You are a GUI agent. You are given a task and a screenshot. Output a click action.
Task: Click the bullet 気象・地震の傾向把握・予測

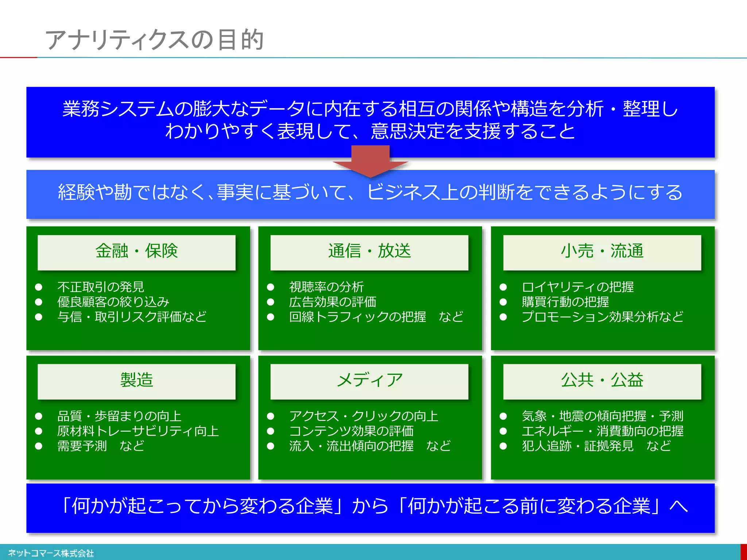[x=603, y=416]
